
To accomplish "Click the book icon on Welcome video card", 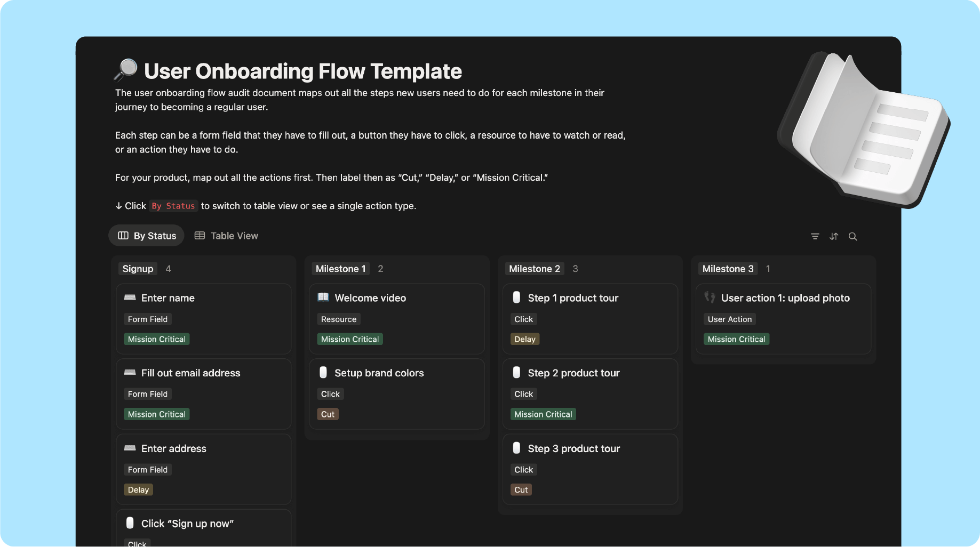I will coord(323,297).
